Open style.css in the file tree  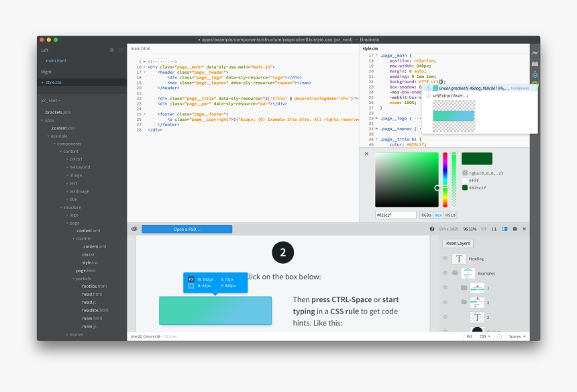click(90, 263)
